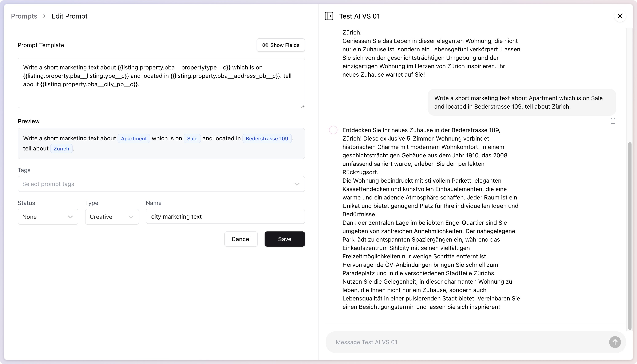The width and height of the screenshot is (637, 364).
Task: Click the assistant avatar circle icon
Action: 333,130
